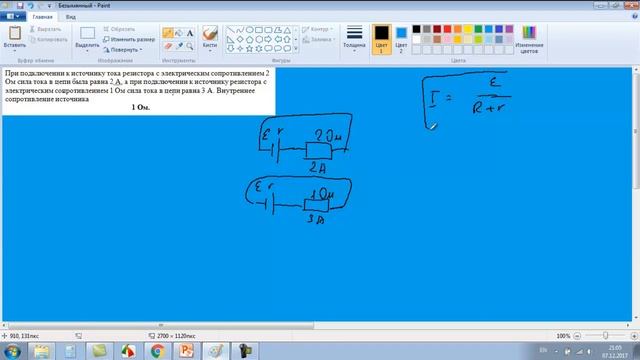The width and height of the screenshot is (640, 360).
Task: Select the straight Line shape
Action: (231, 30)
